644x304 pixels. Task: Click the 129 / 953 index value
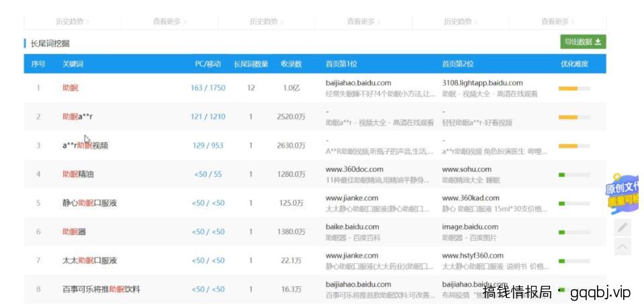tap(208, 146)
